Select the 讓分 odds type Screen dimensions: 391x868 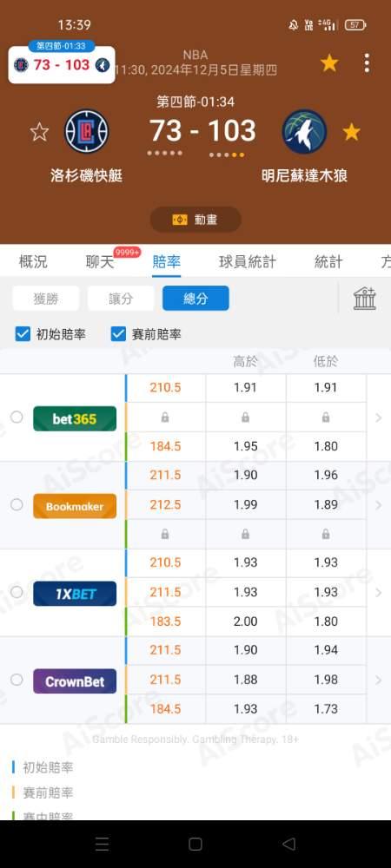[121, 299]
